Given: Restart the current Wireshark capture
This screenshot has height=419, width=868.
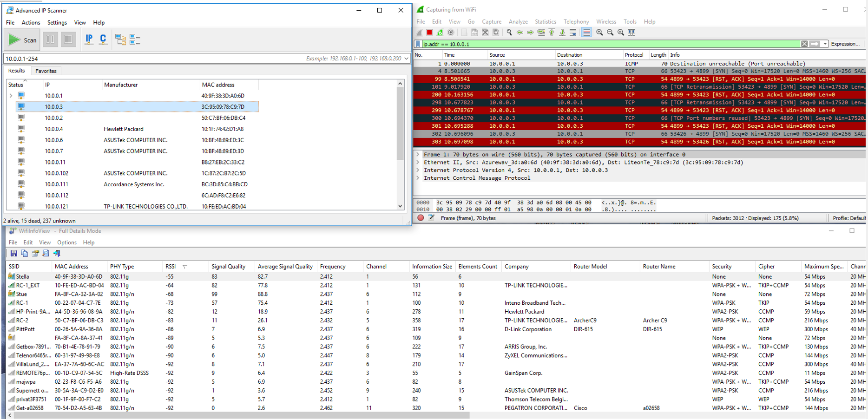Looking at the screenshot, I should point(440,33).
